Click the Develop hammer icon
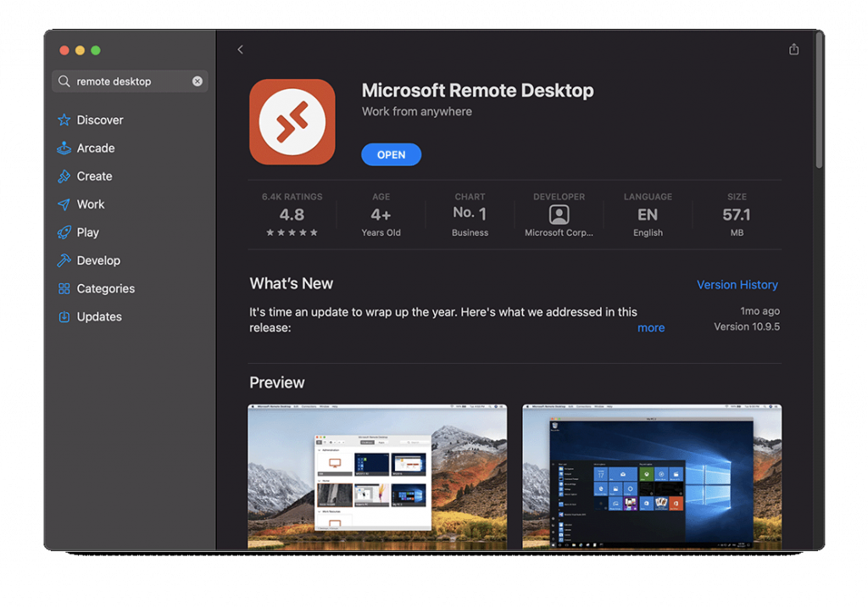 point(64,261)
